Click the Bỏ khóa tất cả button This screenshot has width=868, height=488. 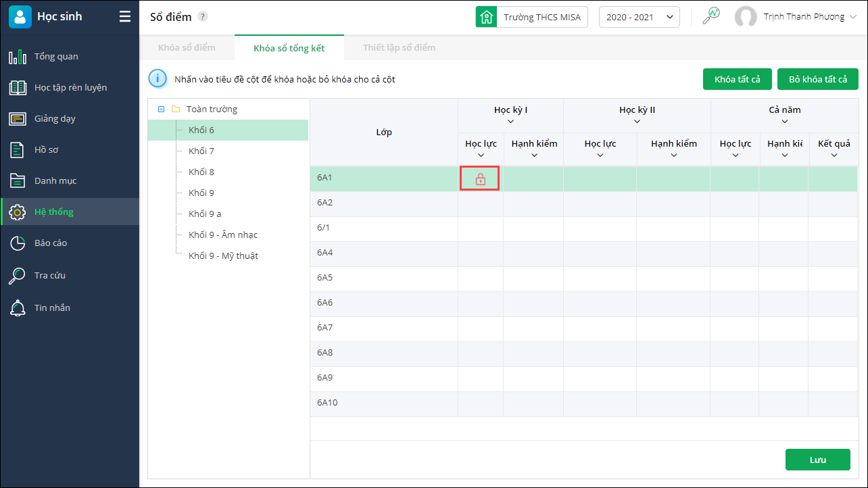pyautogui.click(x=818, y=79)
